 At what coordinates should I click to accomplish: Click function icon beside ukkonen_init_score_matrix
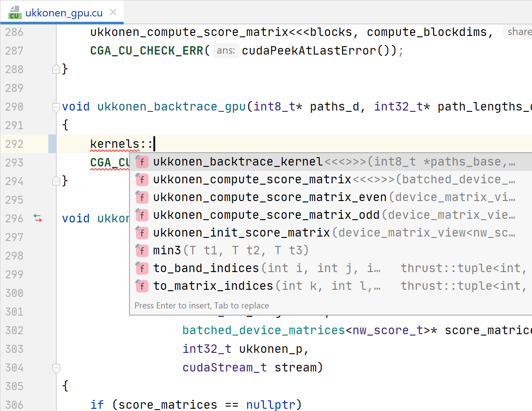click(x=141, y=233)
